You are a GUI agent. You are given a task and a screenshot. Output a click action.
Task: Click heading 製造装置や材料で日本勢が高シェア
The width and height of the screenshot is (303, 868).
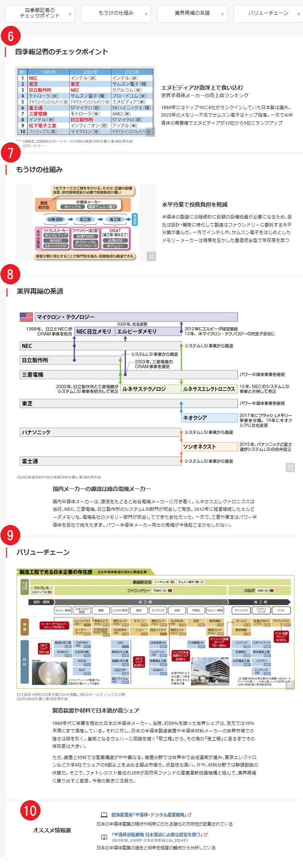point(96,711)
